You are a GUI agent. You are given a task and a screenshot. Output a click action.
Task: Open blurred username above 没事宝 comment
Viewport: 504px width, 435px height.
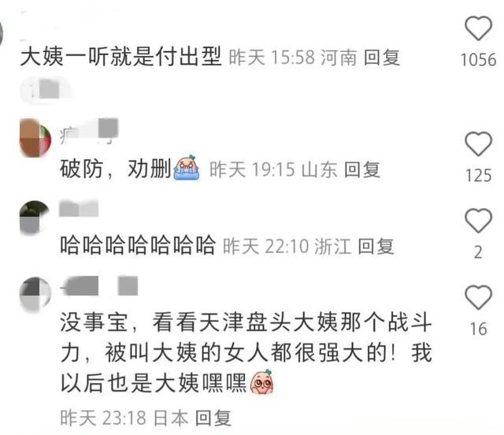click(99, 286)
